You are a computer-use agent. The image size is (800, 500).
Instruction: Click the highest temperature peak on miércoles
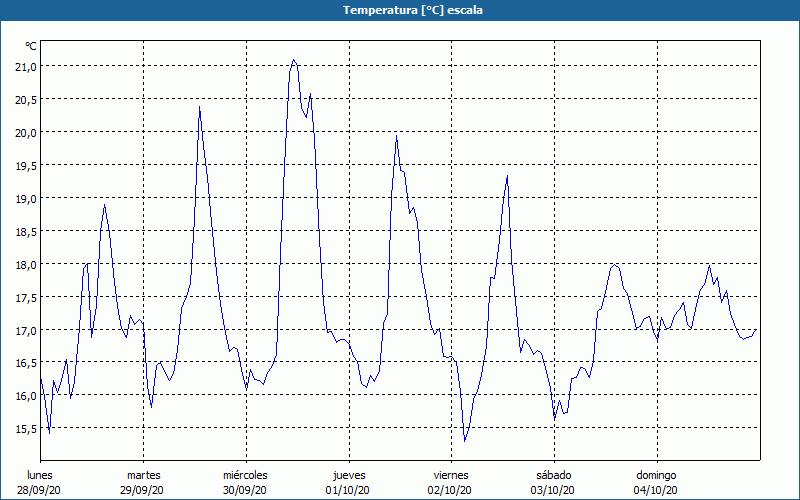[293, 60]
